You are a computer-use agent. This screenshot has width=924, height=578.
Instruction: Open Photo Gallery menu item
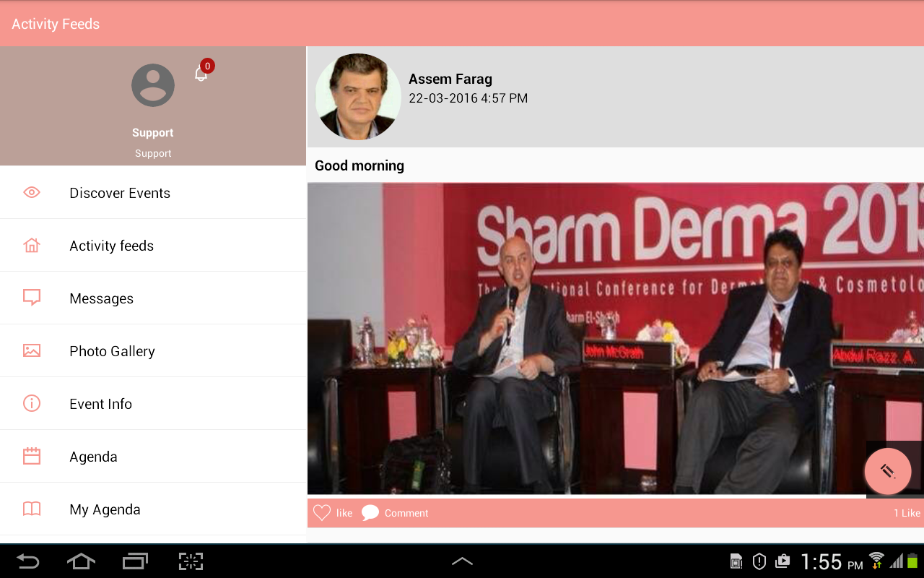(x=153, y=351)
